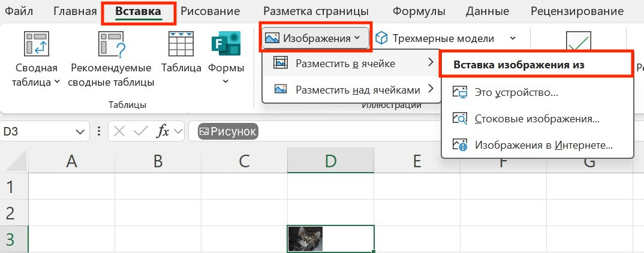Expand the Трехмерные модели dropdown arrow
The width and height of the screenshot is (644, 253).
tap(513, 38)
